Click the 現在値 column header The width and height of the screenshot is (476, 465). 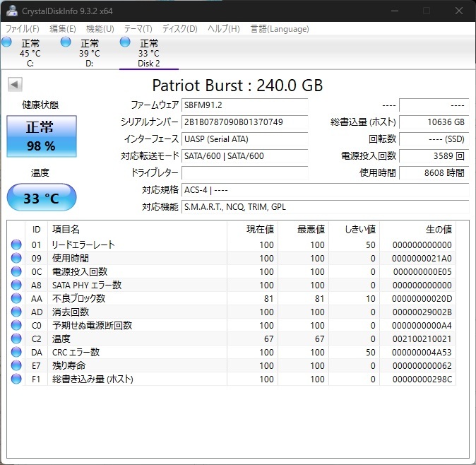(x=260, y=229)
